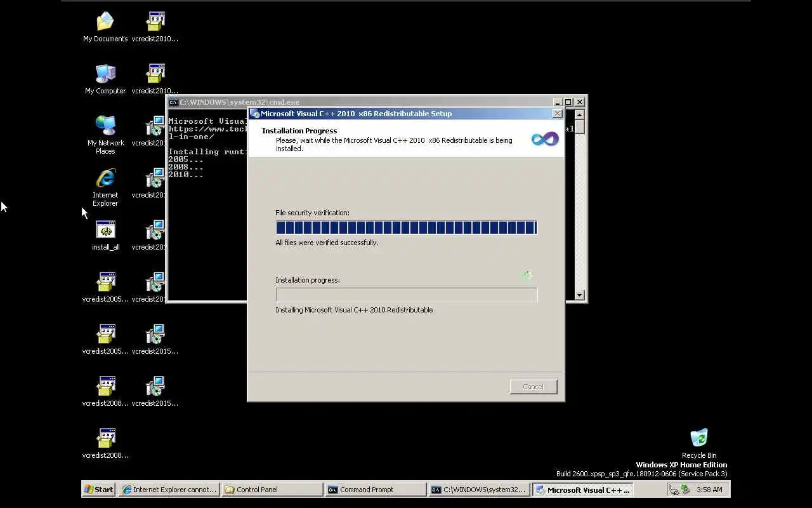Click the empty Installation progress bar
This screenshot has height=508, width=812.
407,295
